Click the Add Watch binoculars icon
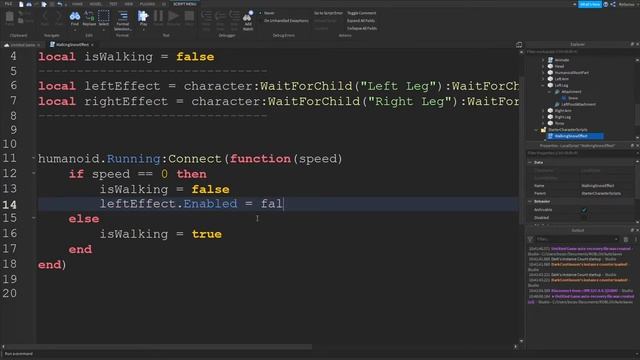Image resolution: width=640 pixels, height=360 pixels. 248,20
